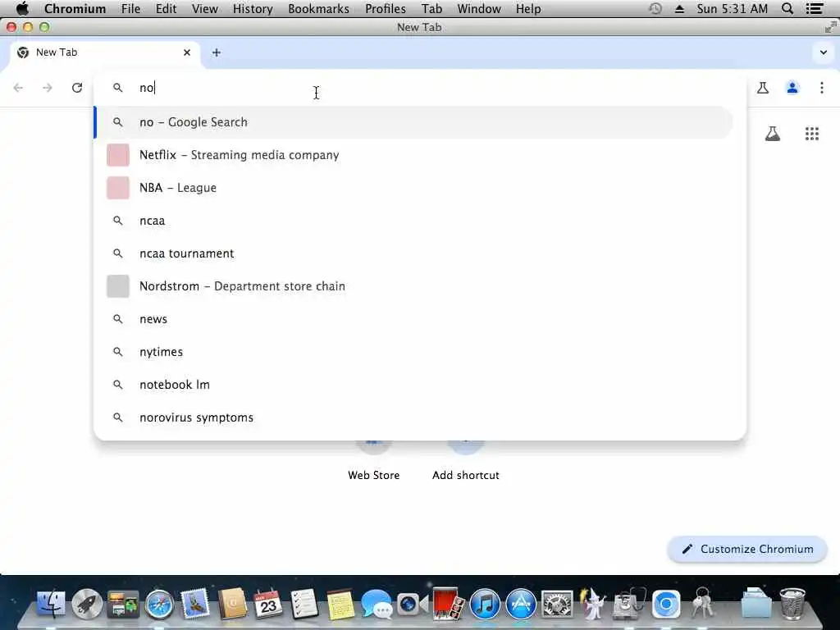The height and width of the screenshot is (630, 840).
Task: Open Chromium icon in the dock
Action: point(666,605)
